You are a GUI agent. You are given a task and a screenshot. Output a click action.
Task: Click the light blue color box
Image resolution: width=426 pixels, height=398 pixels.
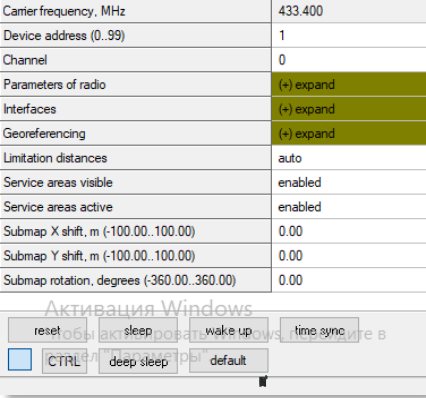pos(20,359)
